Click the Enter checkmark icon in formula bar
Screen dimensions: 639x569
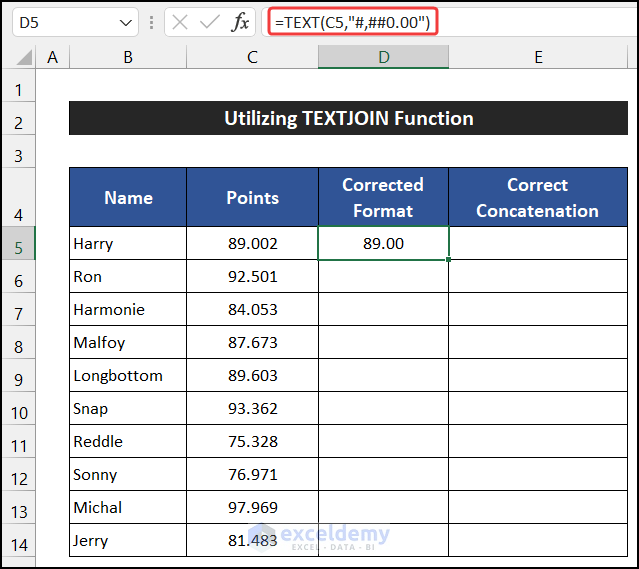pyautogui.click(x=209, y=22)
